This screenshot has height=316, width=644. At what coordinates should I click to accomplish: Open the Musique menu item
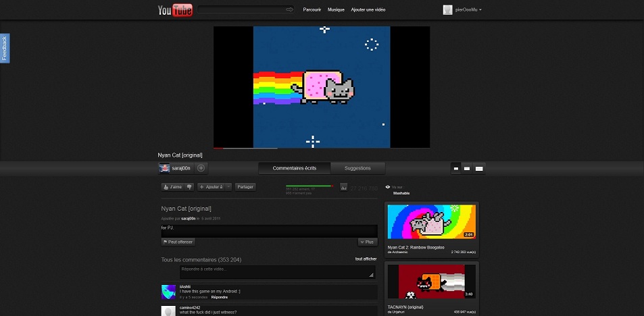tap(336, 9)
